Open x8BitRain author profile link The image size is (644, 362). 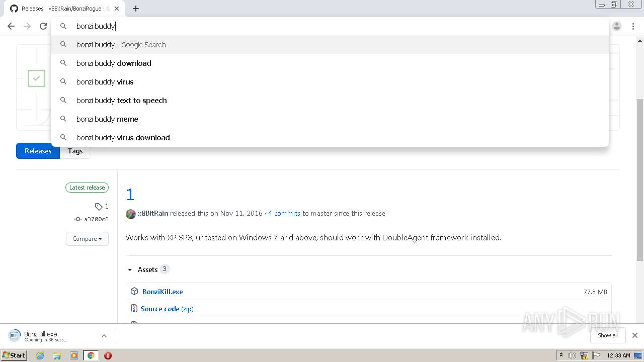click(153, 213)
